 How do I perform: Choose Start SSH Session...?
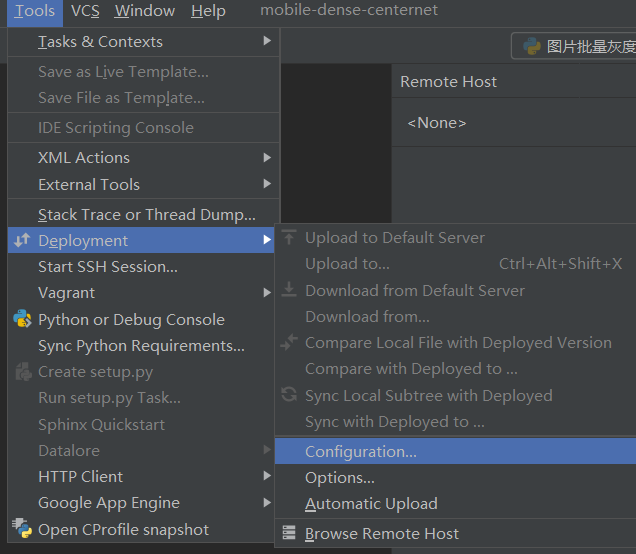tap(141, 267)
